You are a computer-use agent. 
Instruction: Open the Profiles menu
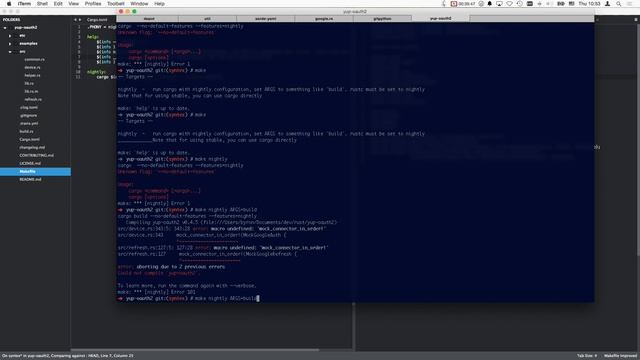point(93,4)
